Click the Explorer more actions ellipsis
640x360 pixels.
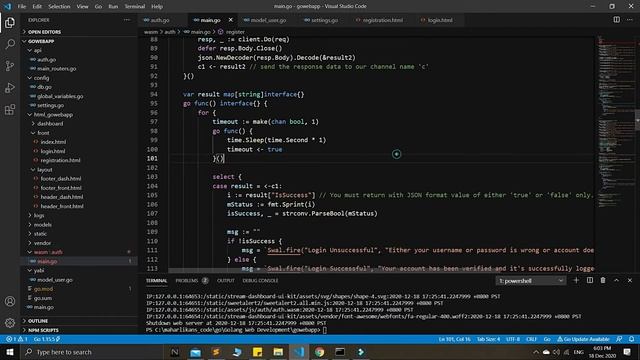(x=127, y=20)
